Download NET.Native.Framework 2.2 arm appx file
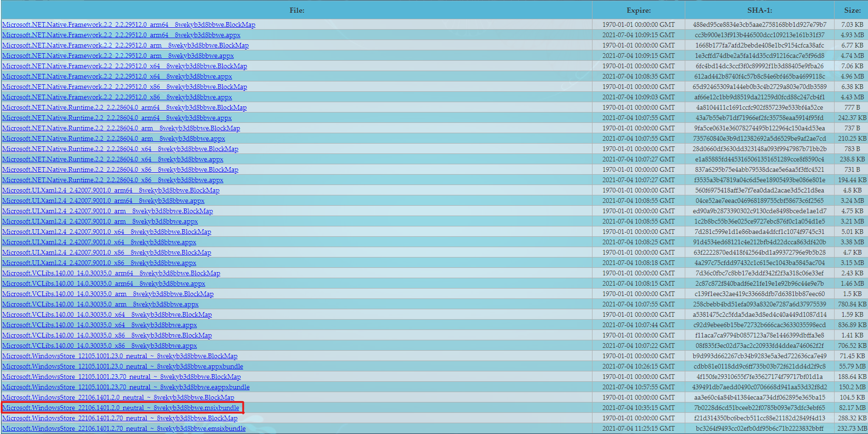 pyautogui.click(x=118, y=56)
